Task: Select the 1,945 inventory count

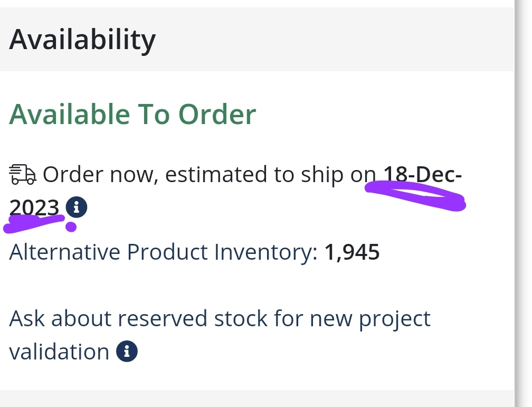Action: coord(352,252)
